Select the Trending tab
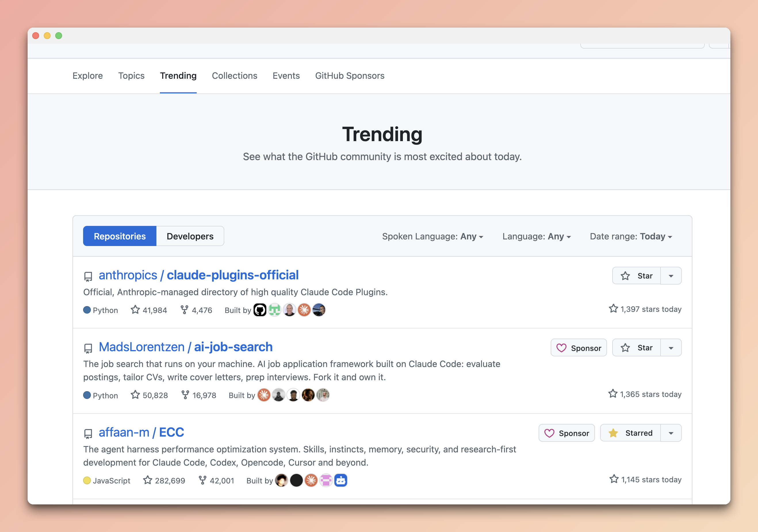The height and width of the screenshot is (532, 758). tap(178, 76)
